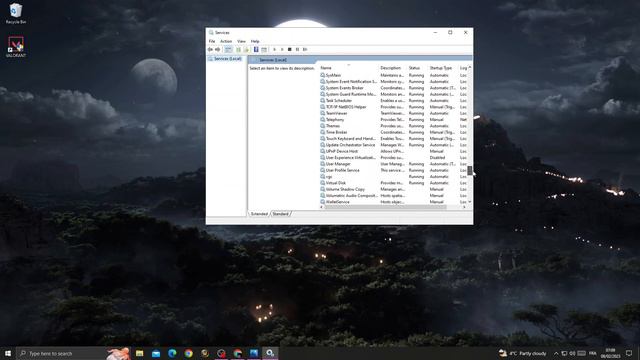Viewport: 640px width, 360px height.
Task: Open the Help toolbar icon
Action: coord(256,49)
